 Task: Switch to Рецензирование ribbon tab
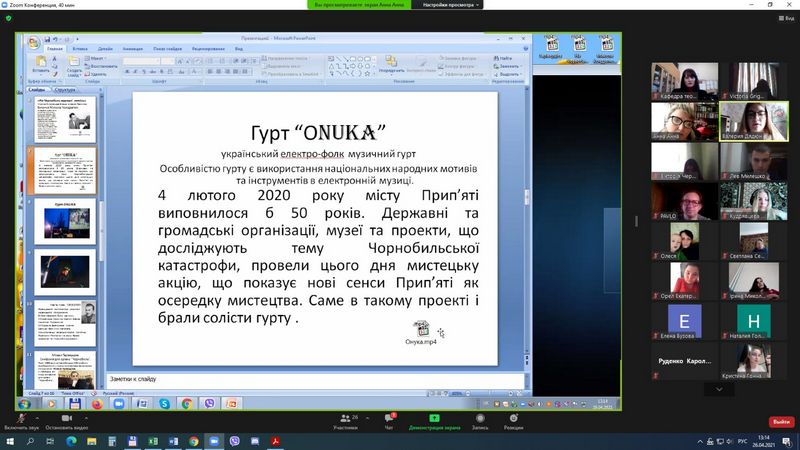point(208,49)
